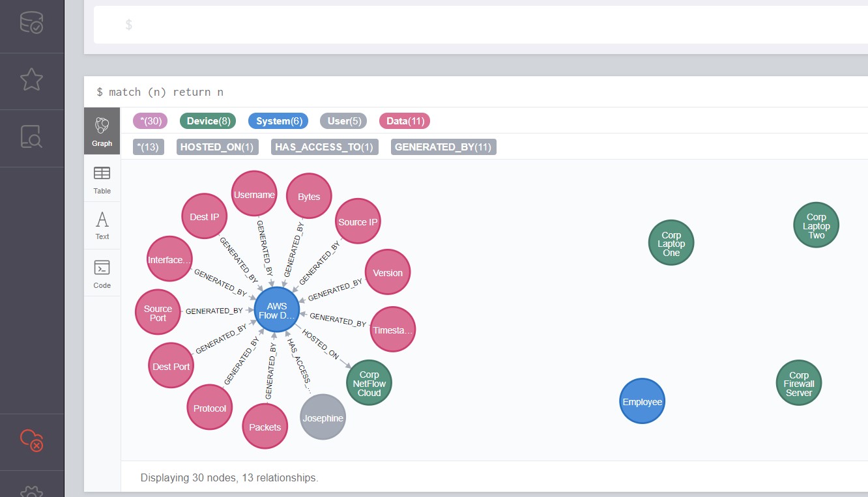The height and width of the screenshot is (497, 868).
Task: Open the documents search sidebar icon
Action: 31,137
